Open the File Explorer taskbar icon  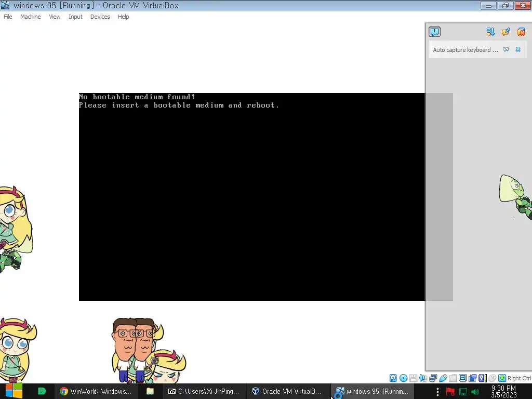click(150, 391)
